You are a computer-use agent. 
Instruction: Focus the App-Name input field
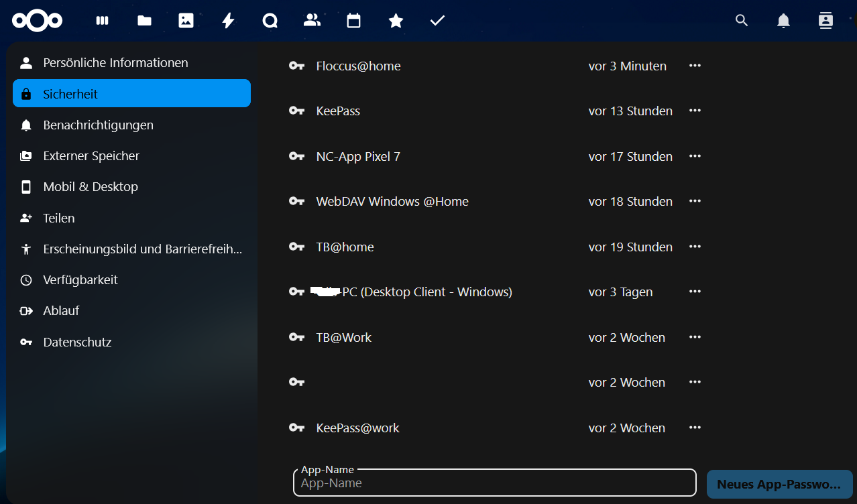pos(495,483)
